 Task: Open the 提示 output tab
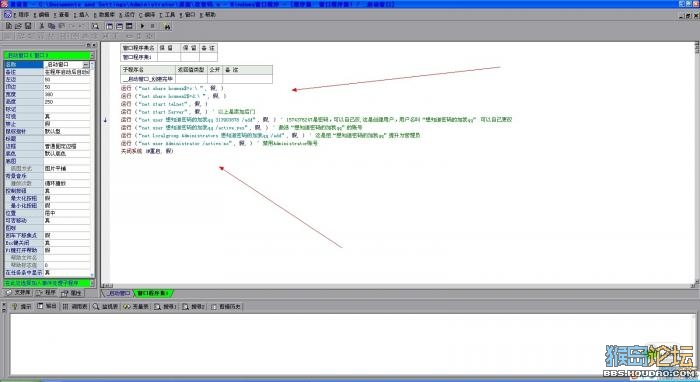(x=21, y=307)
